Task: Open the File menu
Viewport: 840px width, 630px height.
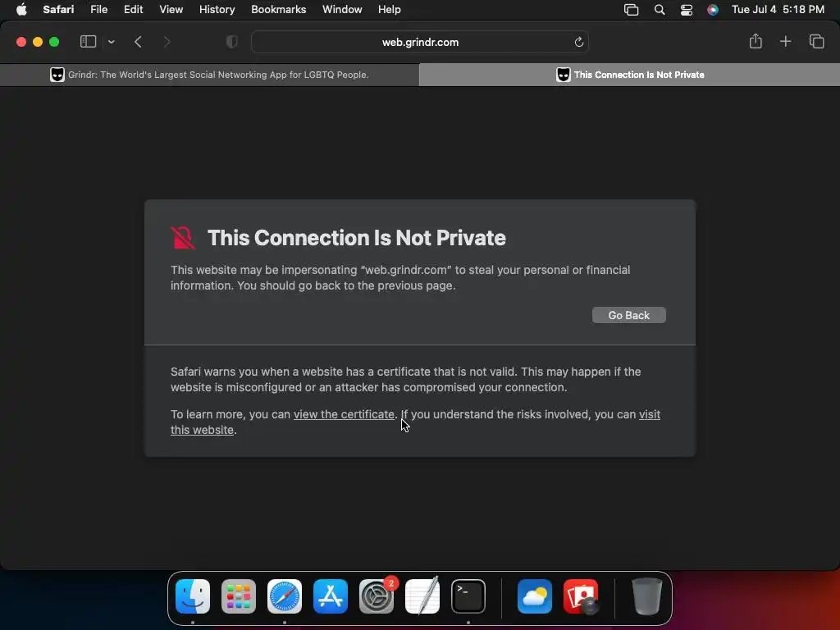Action: 98,10
